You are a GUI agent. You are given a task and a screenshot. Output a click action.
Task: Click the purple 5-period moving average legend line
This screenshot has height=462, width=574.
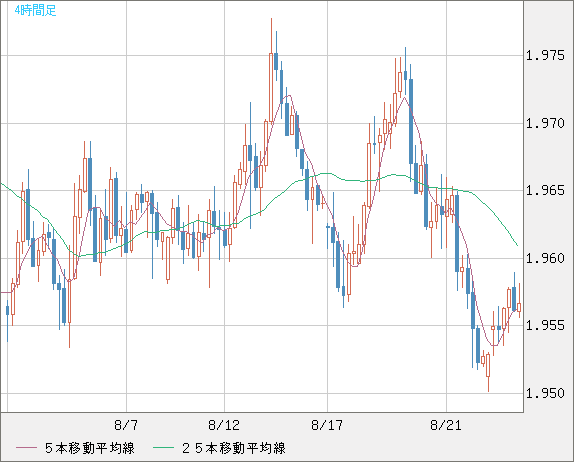click(x=26, y=448)
